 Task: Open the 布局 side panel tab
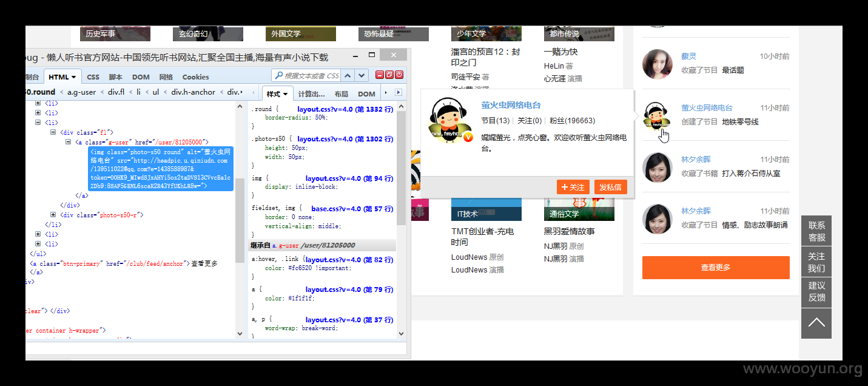pyautogui.click(x=341, y=94)
